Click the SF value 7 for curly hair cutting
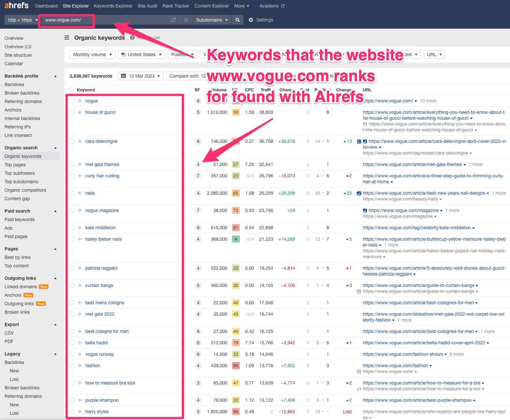 [198, 176]
